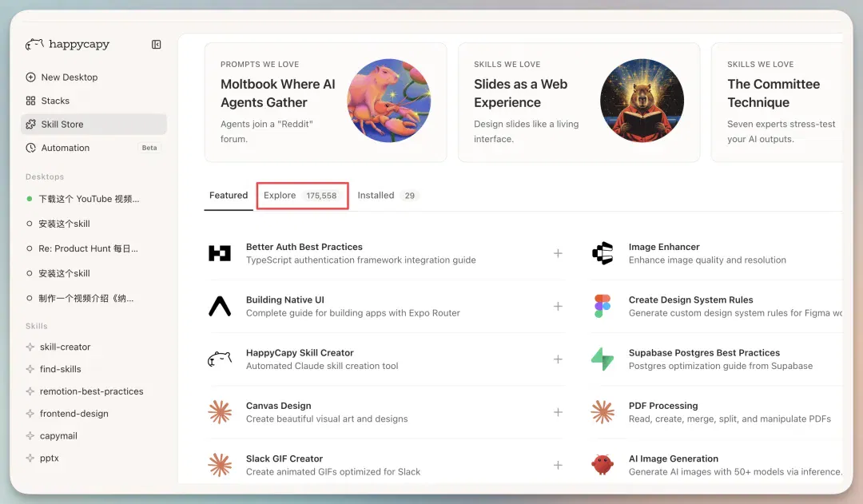
Task: Click the 175,558 count on Explore
Action: (321, 196)
